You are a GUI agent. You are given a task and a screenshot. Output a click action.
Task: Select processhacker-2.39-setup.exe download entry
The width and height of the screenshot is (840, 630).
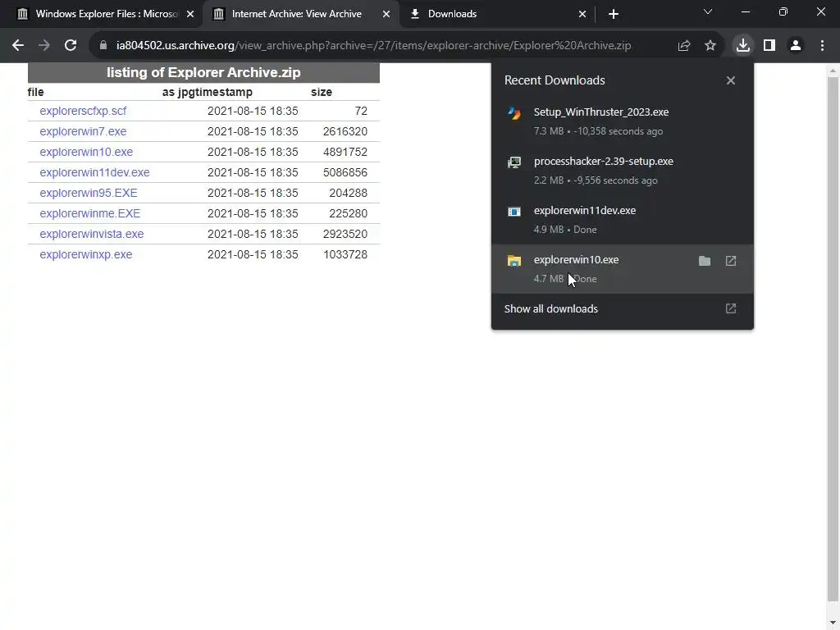pyautogui.click(x=622, y=171)
